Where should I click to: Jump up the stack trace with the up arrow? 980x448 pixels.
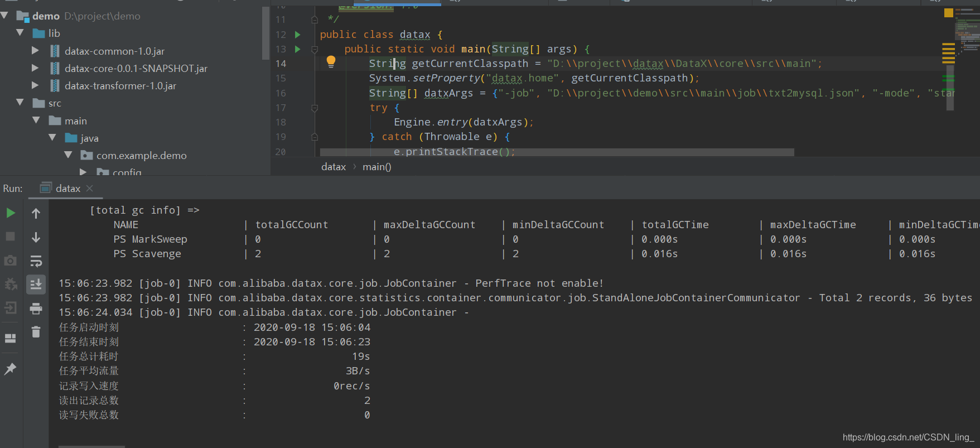click(x=36, y=213)
